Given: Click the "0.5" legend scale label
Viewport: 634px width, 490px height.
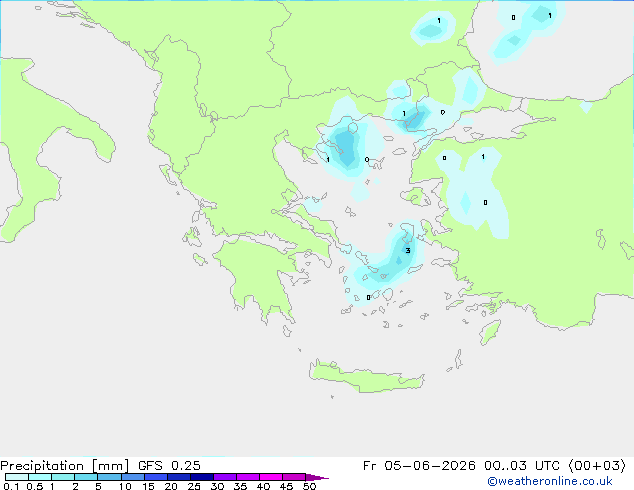Looking at the screenshot, I should tap(35, 486).
